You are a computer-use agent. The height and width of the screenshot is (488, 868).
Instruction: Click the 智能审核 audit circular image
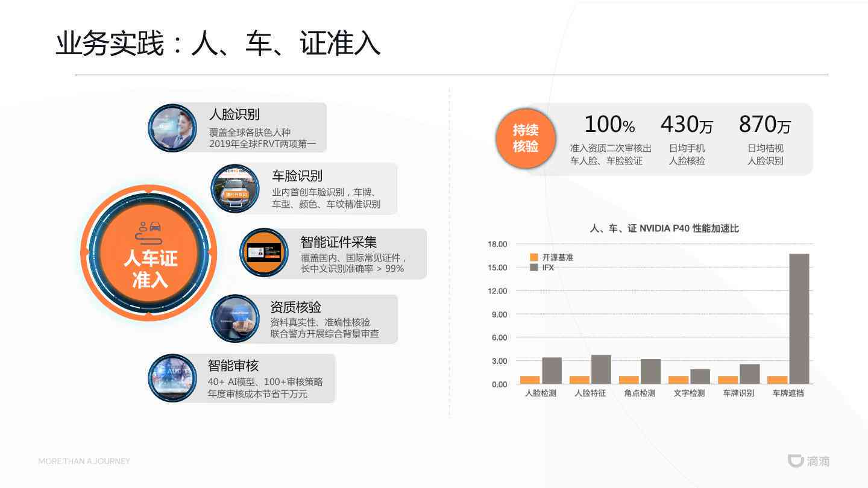(x=172, y=378)
